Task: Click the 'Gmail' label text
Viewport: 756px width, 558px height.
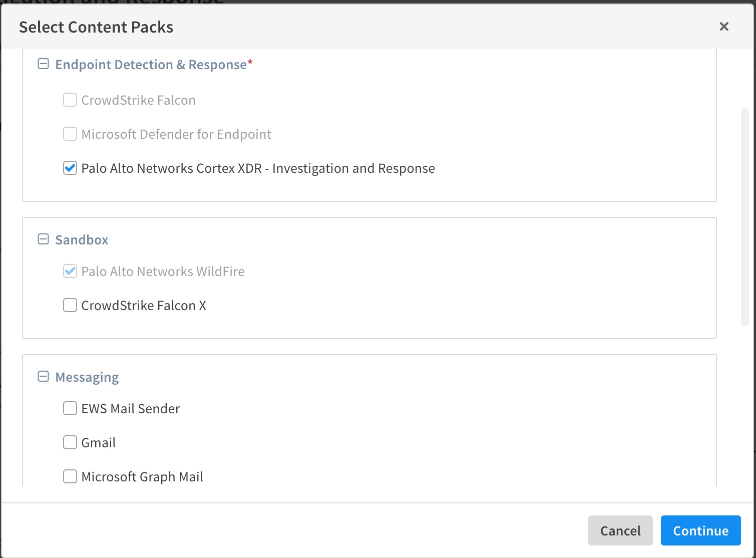Action: pos(98,443)
